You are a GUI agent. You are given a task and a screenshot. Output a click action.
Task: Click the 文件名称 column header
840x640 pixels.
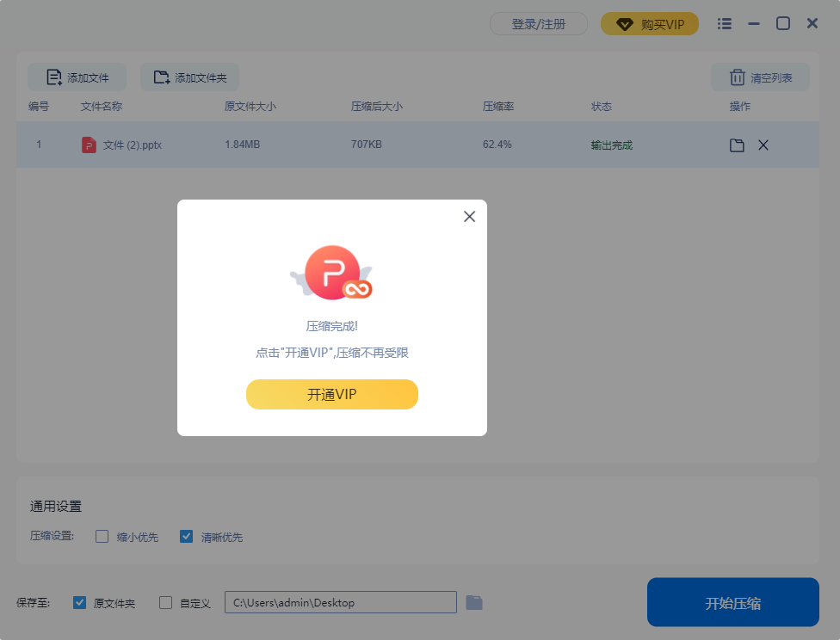102,106
